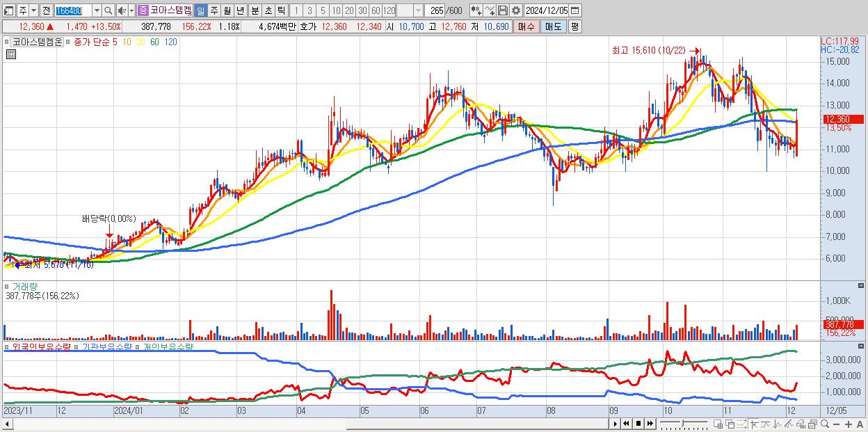
Task: Select the 60 interval preset
Action: click(x=376, y=11)
